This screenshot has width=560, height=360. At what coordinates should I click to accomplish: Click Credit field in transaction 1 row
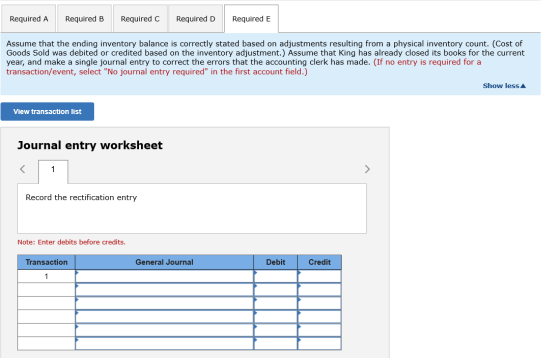pos(319,276)
